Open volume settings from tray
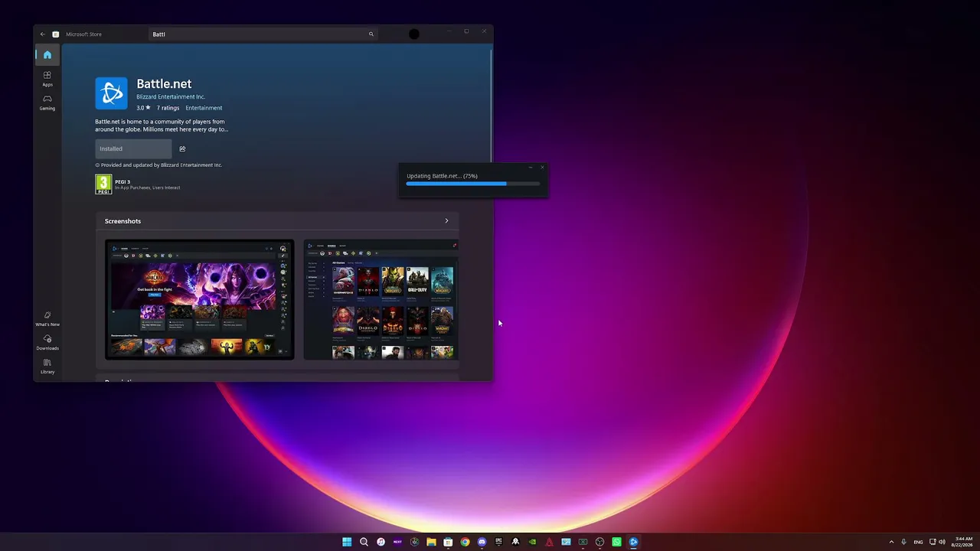 tap(942, 542)
